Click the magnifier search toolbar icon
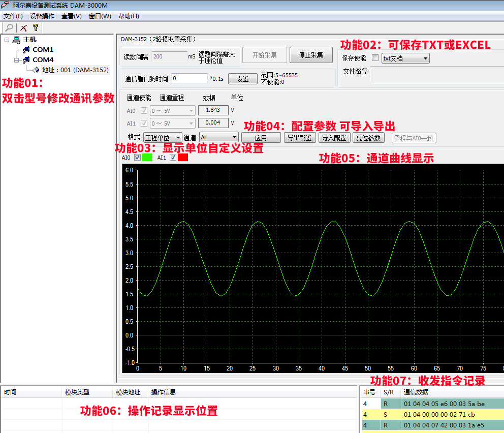 9,28
